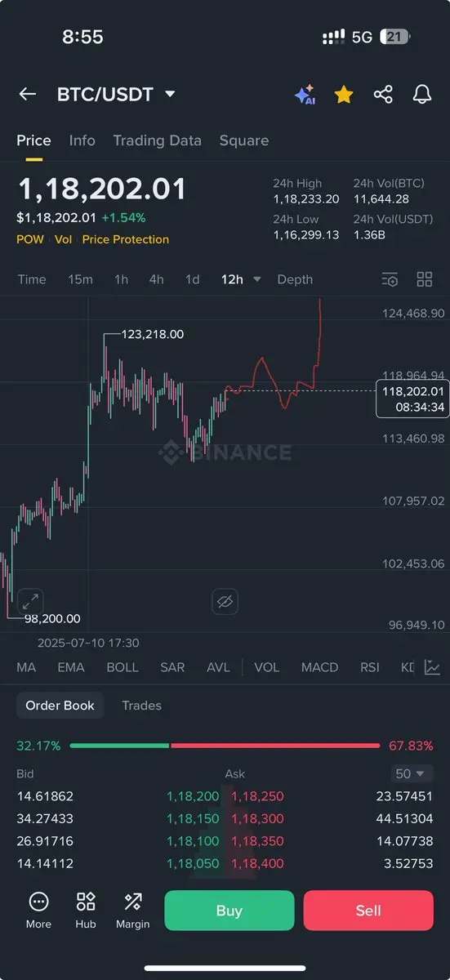Image resolution: width=450 pixels, height=980 pixels.
Task: Open chart settings icon beside Depth
Action: click(390, 279)
